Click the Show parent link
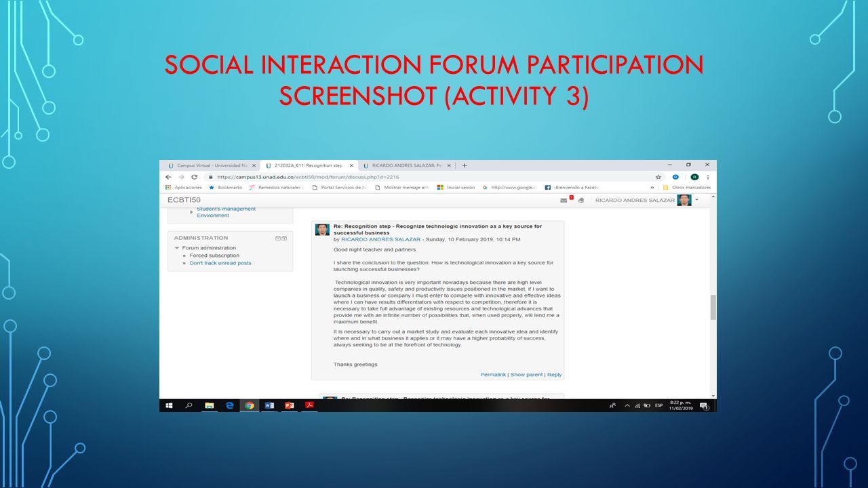Screen dimensions: 868x488 click(x=526, y=375)
